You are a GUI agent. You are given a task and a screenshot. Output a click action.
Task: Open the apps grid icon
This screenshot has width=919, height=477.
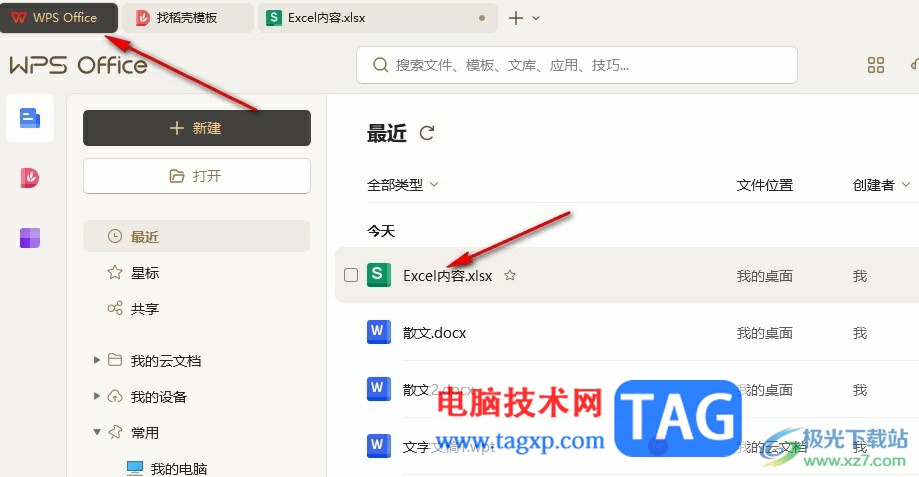(x=876, y=65)
